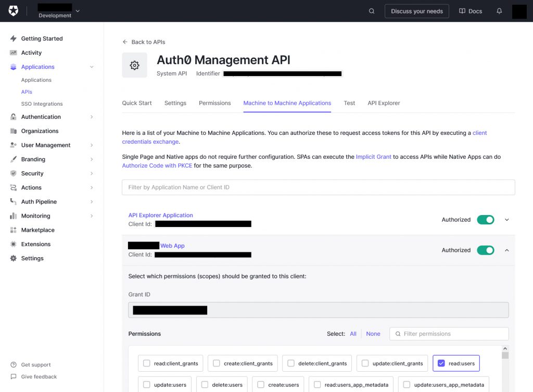533x392 pixels.
Task: Select None permissions link
Action: pos(373,334)
